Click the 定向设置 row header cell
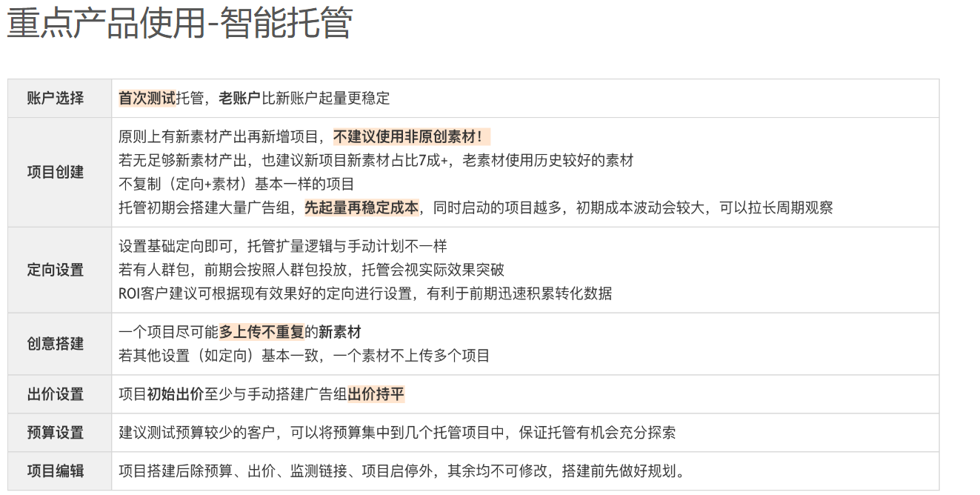Viewport: 980px width, 495px height. coord(56,270)
